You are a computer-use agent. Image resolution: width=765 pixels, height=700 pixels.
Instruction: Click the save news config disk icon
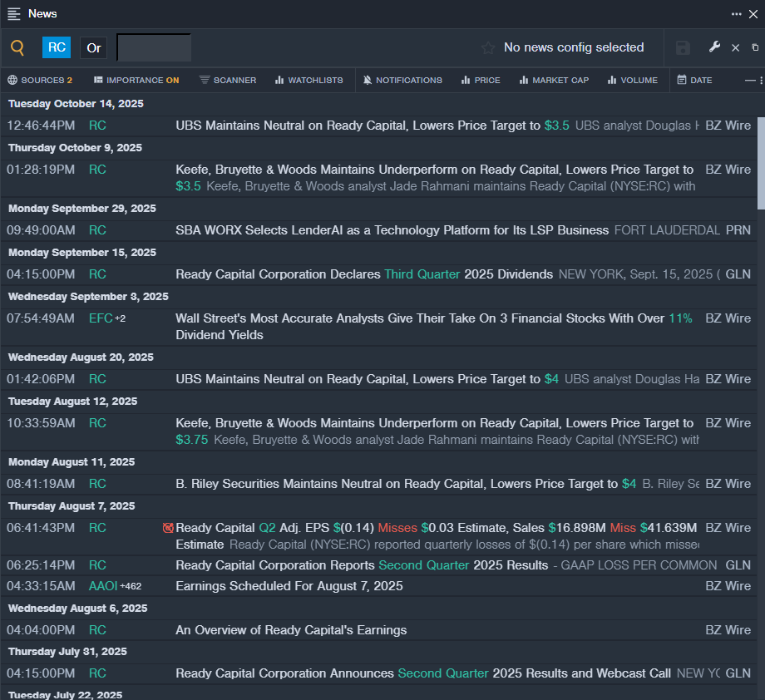[683, 48]
